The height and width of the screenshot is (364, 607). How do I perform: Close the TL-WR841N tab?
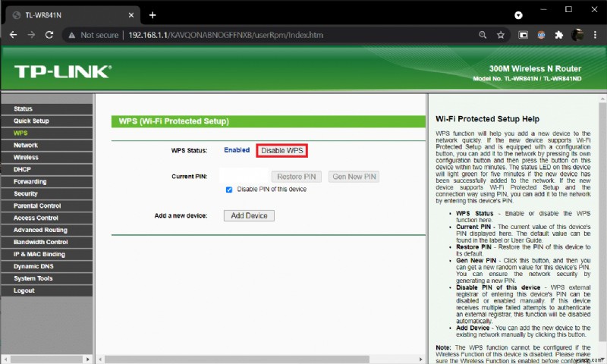131,15
